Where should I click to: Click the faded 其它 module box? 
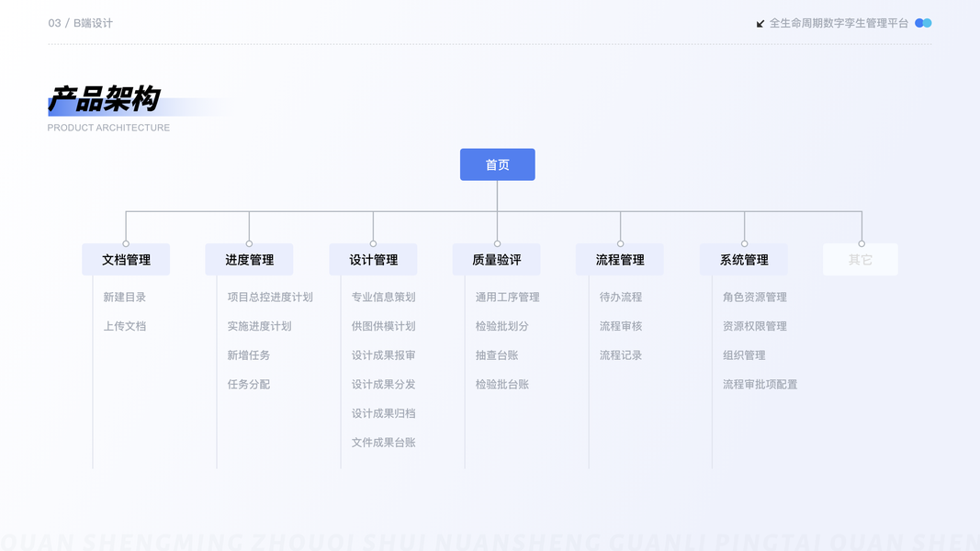pyautogui.click(x=861, y=259)
